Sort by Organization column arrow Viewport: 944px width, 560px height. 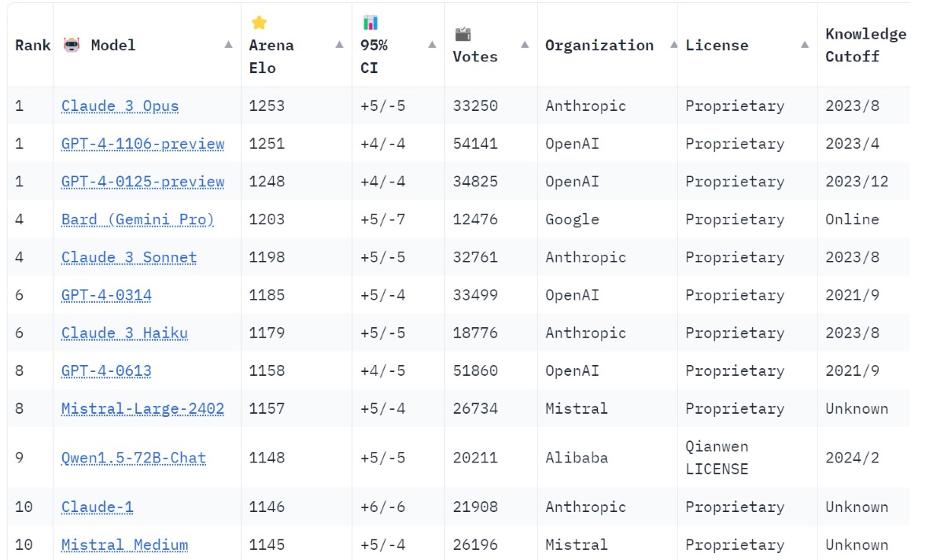(x=673, y=45)
